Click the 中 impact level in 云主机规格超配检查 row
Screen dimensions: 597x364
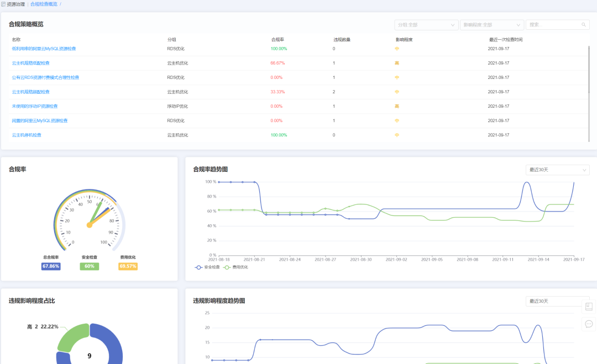pos(397,92)
